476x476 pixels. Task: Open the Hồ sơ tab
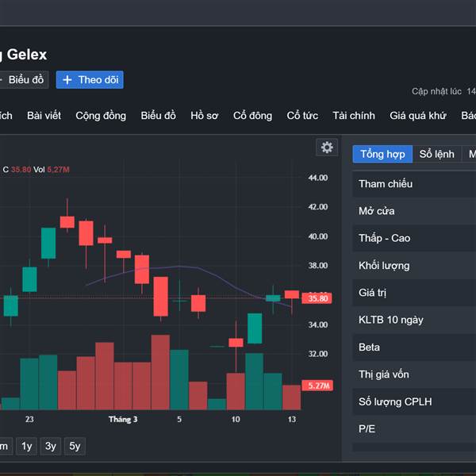205,116
